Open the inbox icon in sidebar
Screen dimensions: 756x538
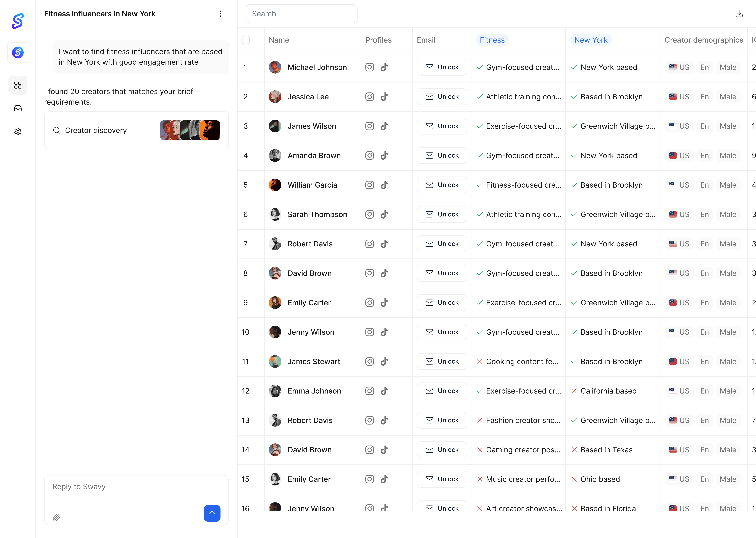[x=18, y=108]
